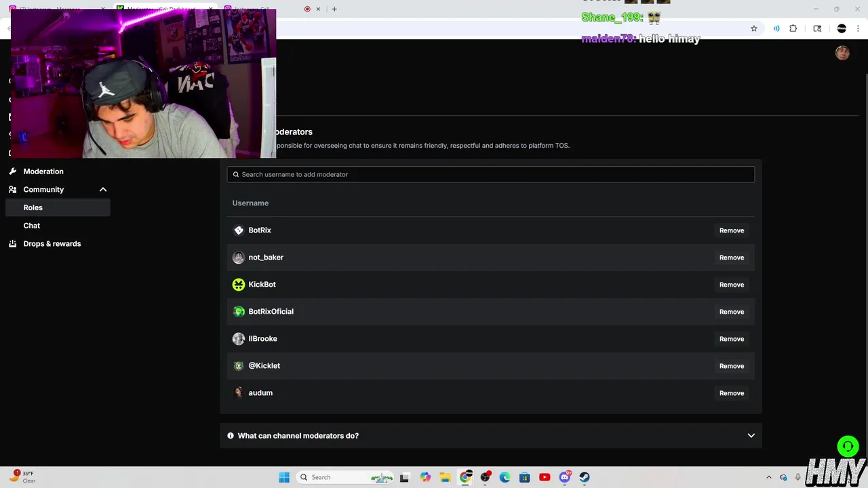Remove IIBrooke as moderator
Screen dimensions: 868x488
click(732, 339)
